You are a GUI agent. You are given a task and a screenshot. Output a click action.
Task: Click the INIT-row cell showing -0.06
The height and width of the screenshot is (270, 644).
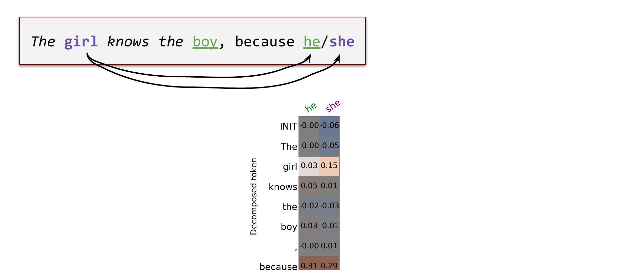tap(329, 126)
